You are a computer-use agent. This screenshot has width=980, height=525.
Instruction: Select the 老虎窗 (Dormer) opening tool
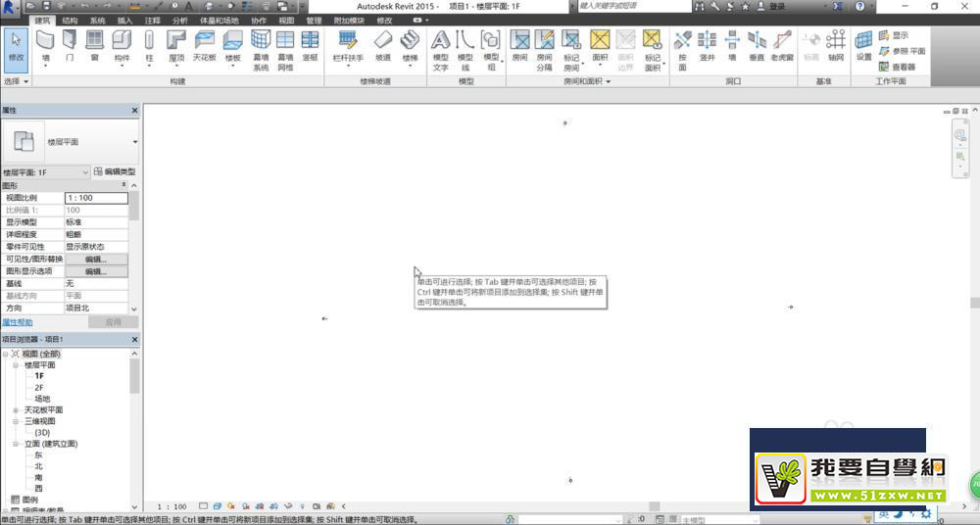pos(782,45)
